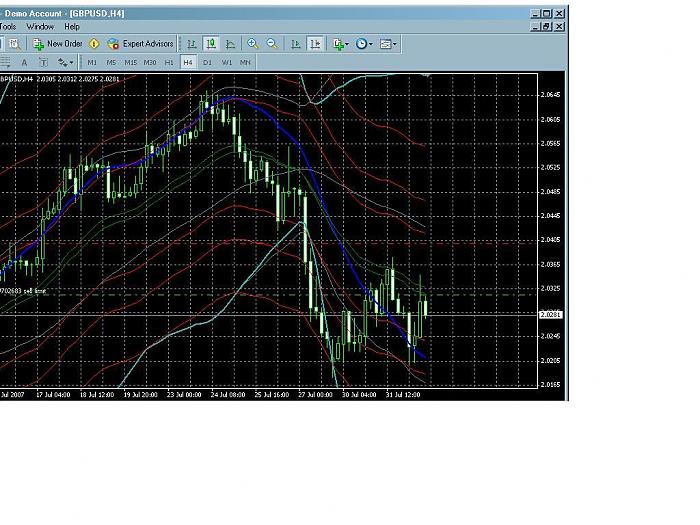Toggle Expert Advisors on or off
700x525 pixels.
pos(140,44)
